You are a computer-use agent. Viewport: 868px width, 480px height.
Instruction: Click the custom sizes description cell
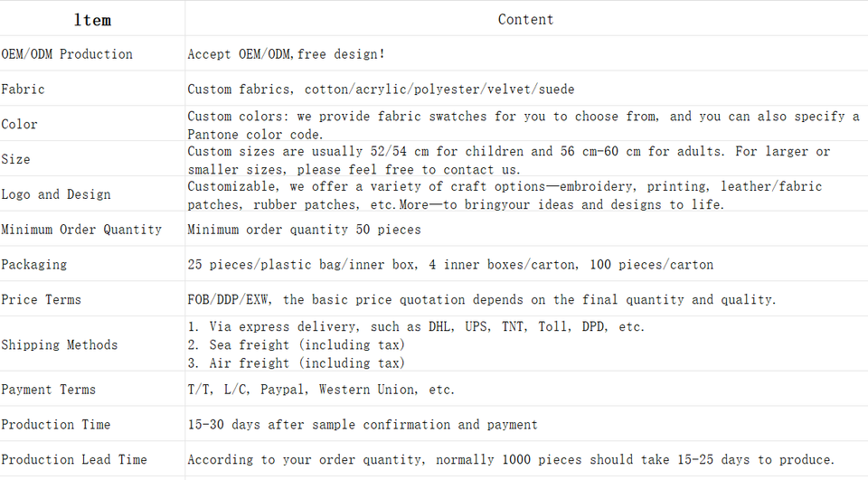508,159
